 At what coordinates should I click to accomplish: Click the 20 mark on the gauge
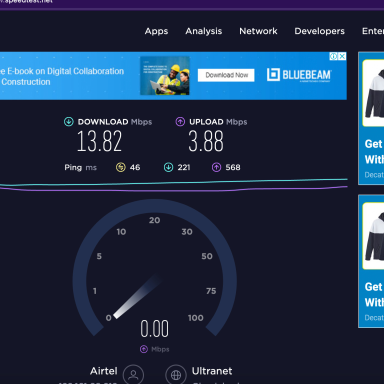155,220
